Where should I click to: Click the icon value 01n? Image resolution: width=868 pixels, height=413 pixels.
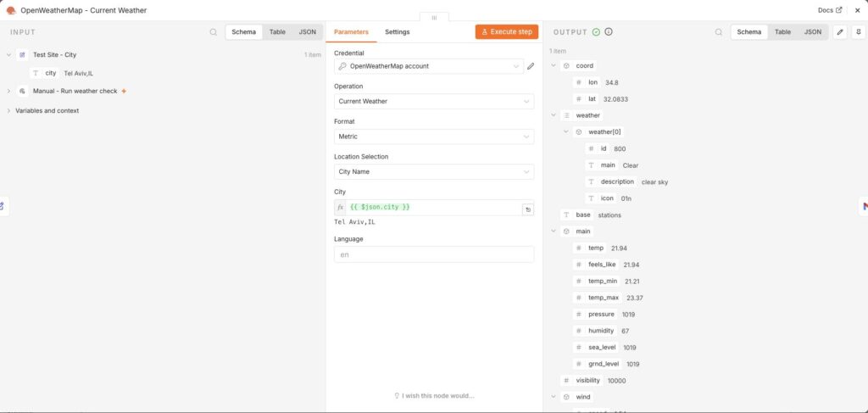[x=626, y=198]
